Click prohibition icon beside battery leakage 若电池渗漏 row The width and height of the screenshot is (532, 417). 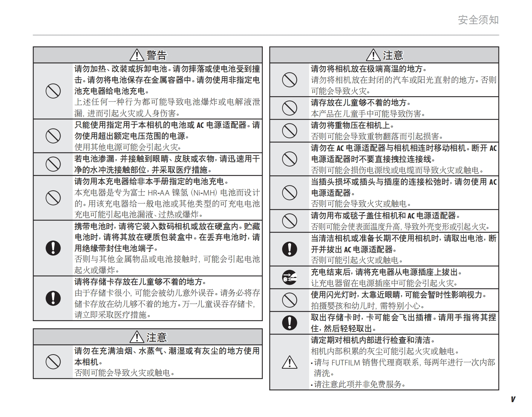[53, 164]
